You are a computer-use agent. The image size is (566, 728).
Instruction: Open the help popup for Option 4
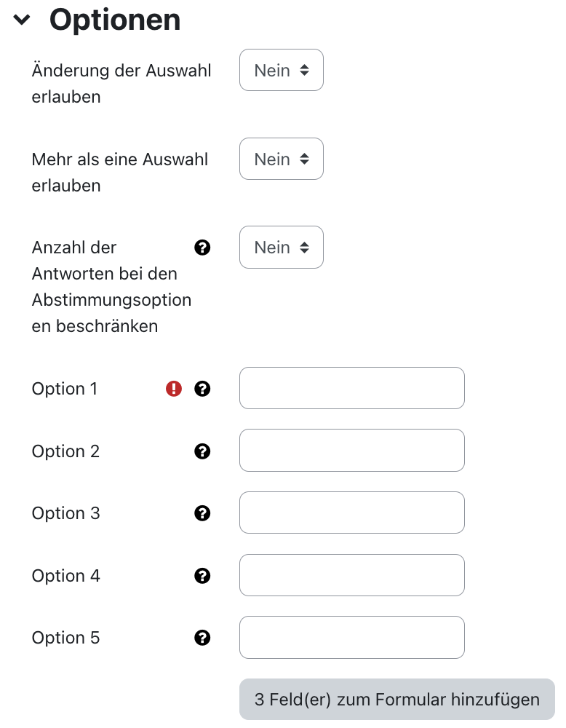pyautogui.click(x=202, y=575)
